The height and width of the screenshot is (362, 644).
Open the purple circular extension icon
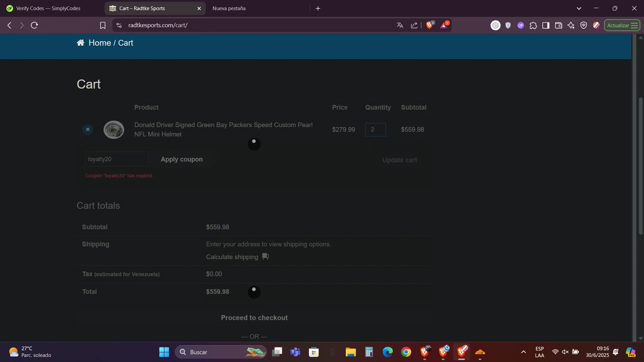point(521,25)
